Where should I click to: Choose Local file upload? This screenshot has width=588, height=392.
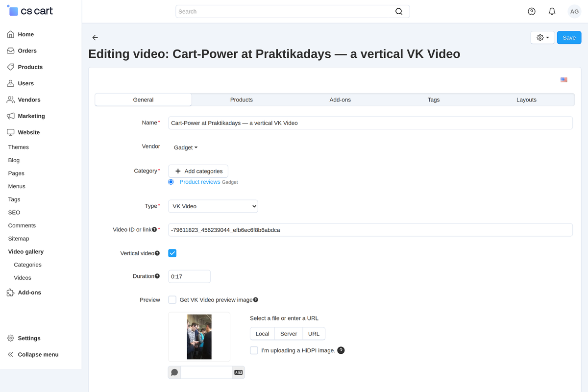tap(262, 334)
